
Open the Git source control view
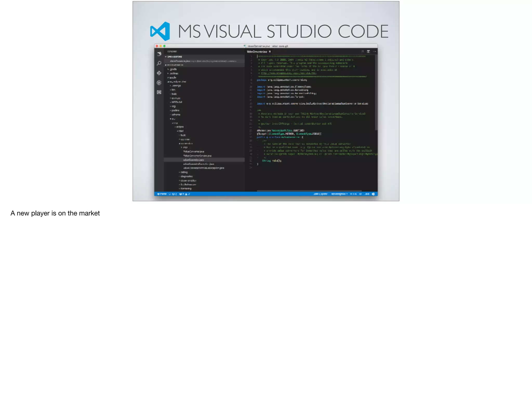[159, 73]
